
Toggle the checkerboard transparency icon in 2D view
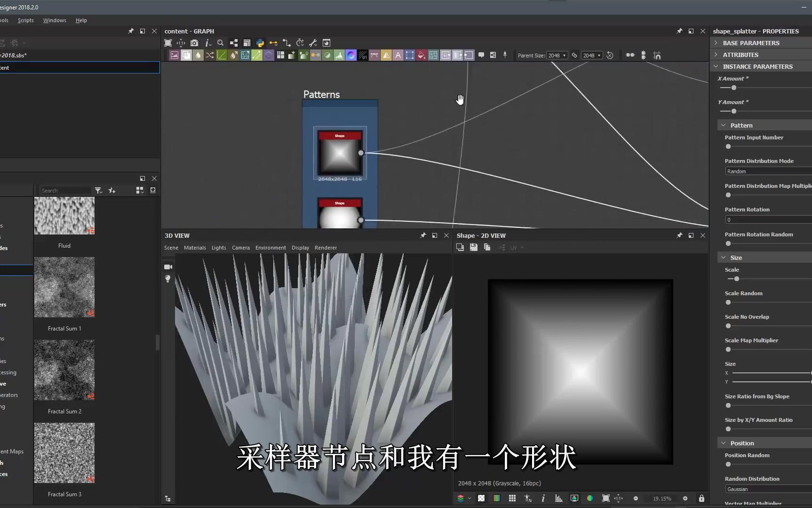[x=481, y=498]
